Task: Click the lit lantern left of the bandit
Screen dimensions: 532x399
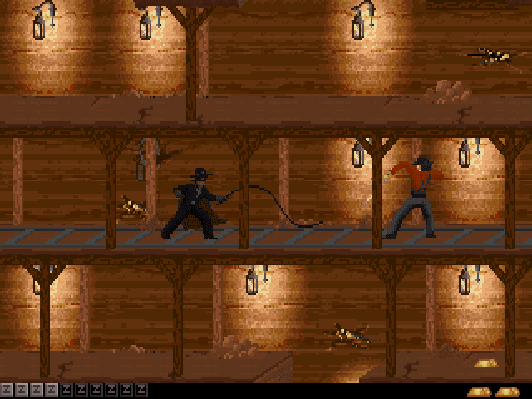Action: (x=358, y=155)
